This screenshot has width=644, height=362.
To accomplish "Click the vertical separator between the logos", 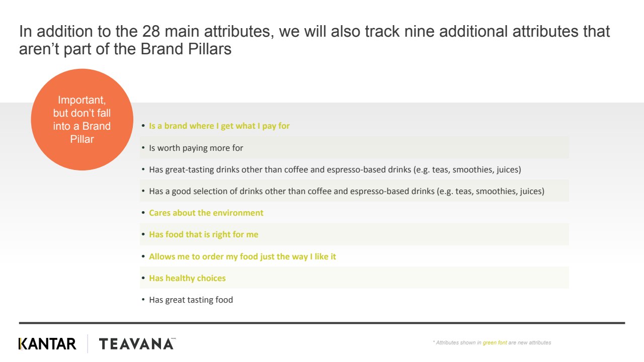I will coord(88,344).
